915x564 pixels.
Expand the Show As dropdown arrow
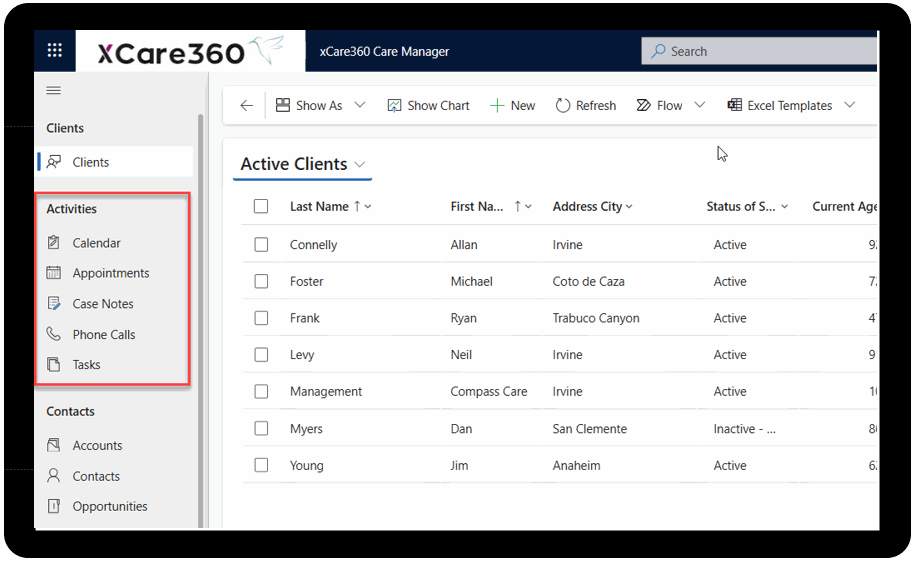(360, 105)
